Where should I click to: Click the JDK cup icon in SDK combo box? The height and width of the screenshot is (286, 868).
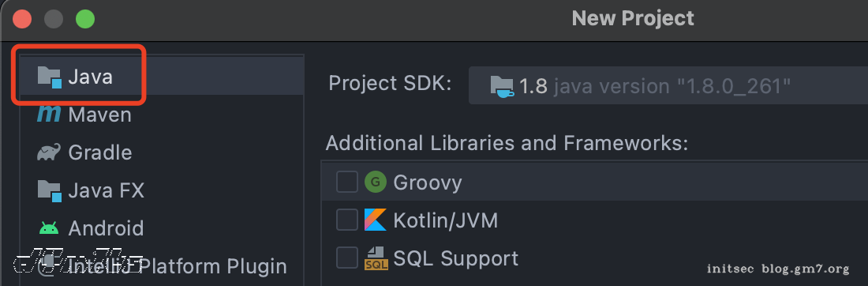(x=502, y=86)
